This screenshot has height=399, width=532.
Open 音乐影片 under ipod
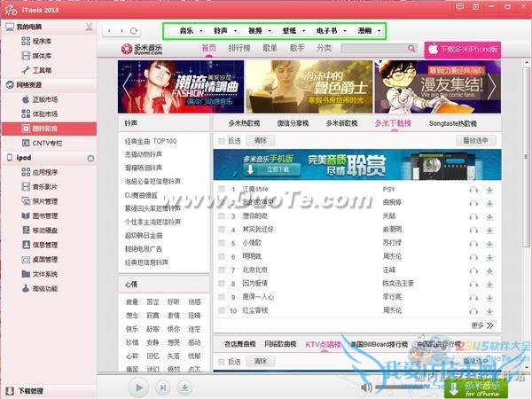pyautogui.click(x=40, y=187)
